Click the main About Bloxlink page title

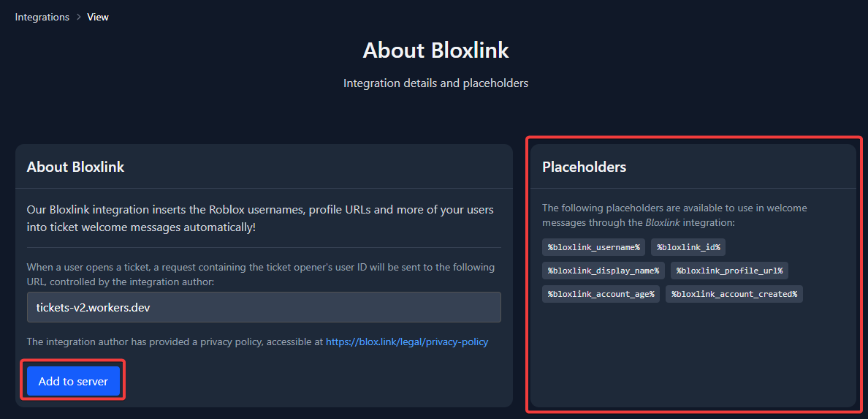(435, 50)
